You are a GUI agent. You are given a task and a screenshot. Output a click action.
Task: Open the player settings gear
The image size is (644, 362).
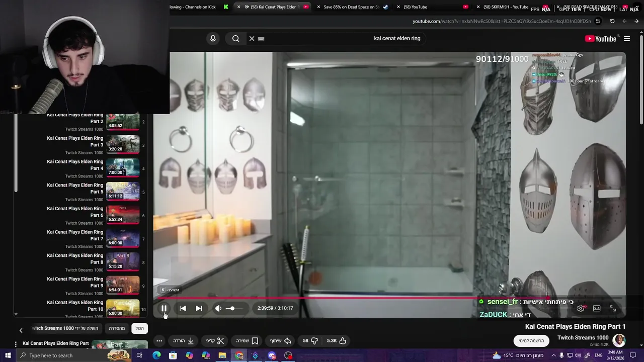coord(581,308)
